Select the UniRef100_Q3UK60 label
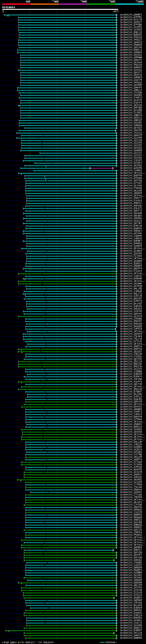The image size is (146, 644). [131, 613]
